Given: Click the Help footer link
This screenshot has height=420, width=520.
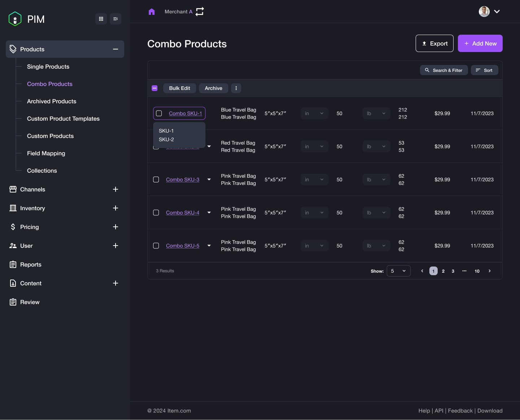Looking at the screenshot, I should (424, 411).
